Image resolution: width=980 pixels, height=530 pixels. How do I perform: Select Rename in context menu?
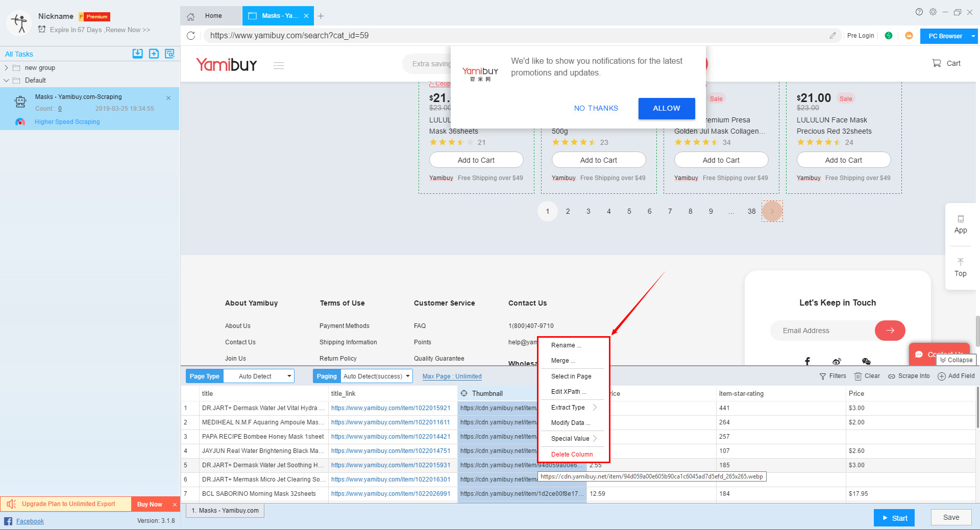566,345
